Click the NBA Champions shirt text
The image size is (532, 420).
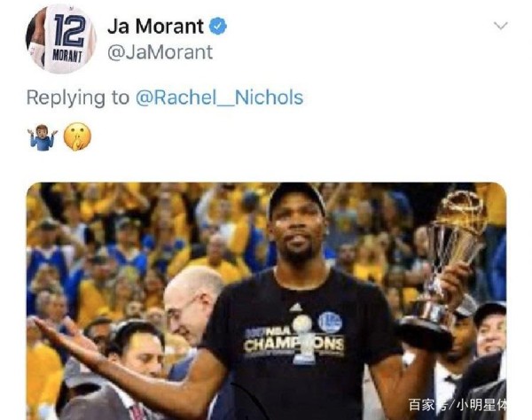click(293, 342)
